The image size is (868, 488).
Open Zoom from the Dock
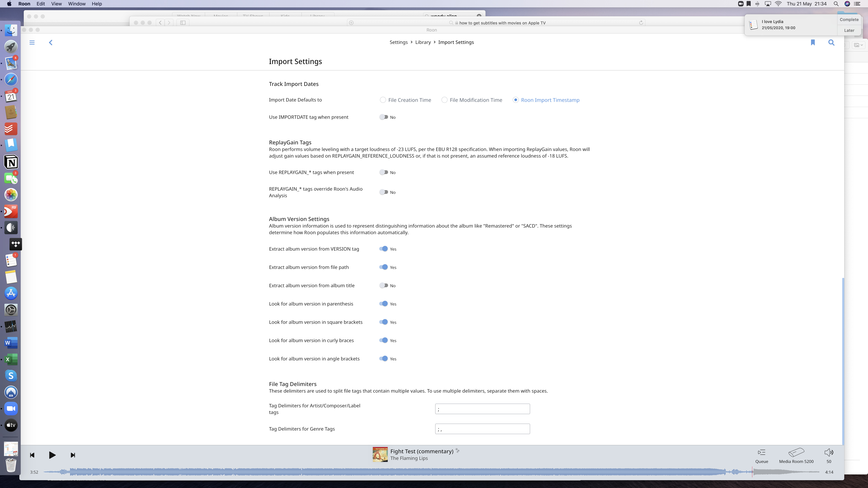[x=11, y=409]
